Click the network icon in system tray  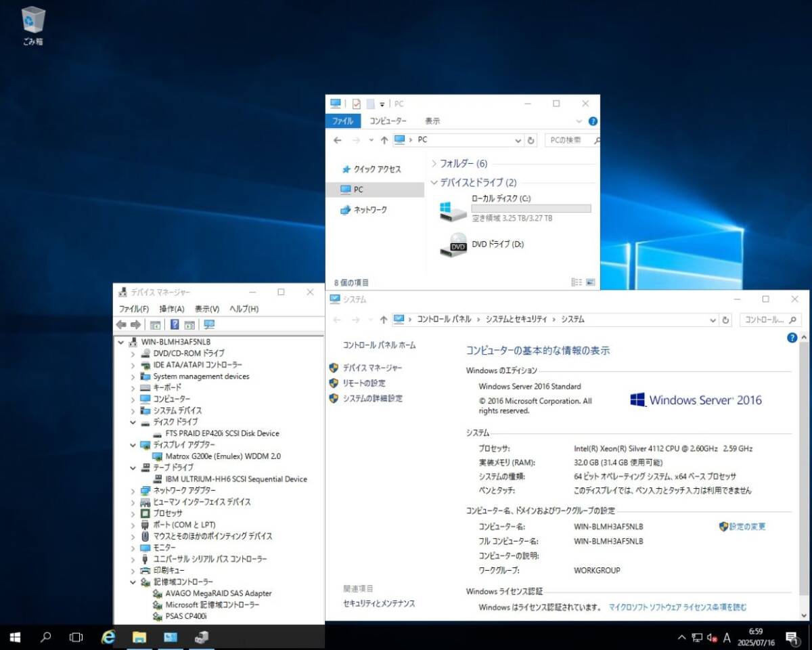point(697,638)
